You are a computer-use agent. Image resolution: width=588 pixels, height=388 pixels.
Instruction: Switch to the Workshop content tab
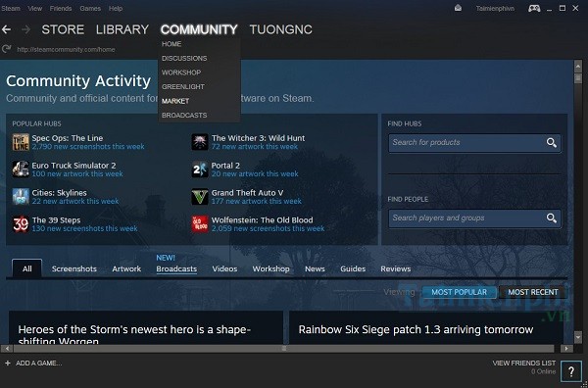point(270,268)
